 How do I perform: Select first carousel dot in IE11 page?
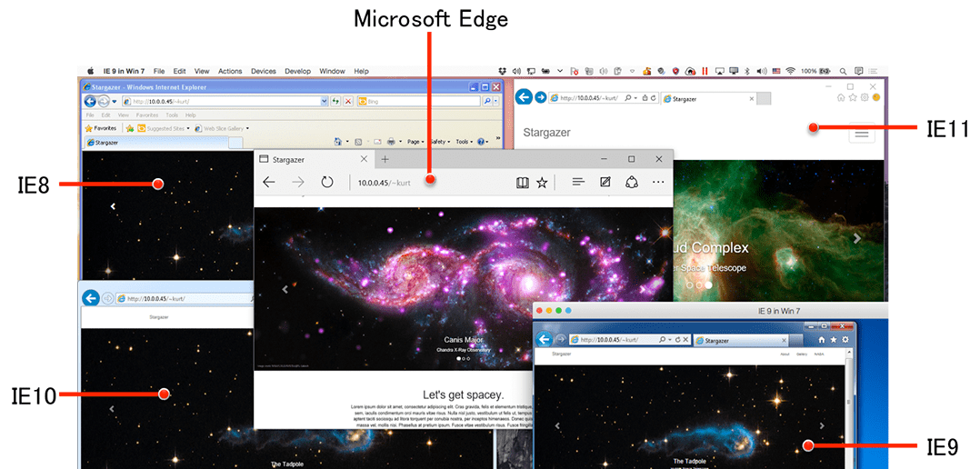pyautogui.click(x=689, y=284)
